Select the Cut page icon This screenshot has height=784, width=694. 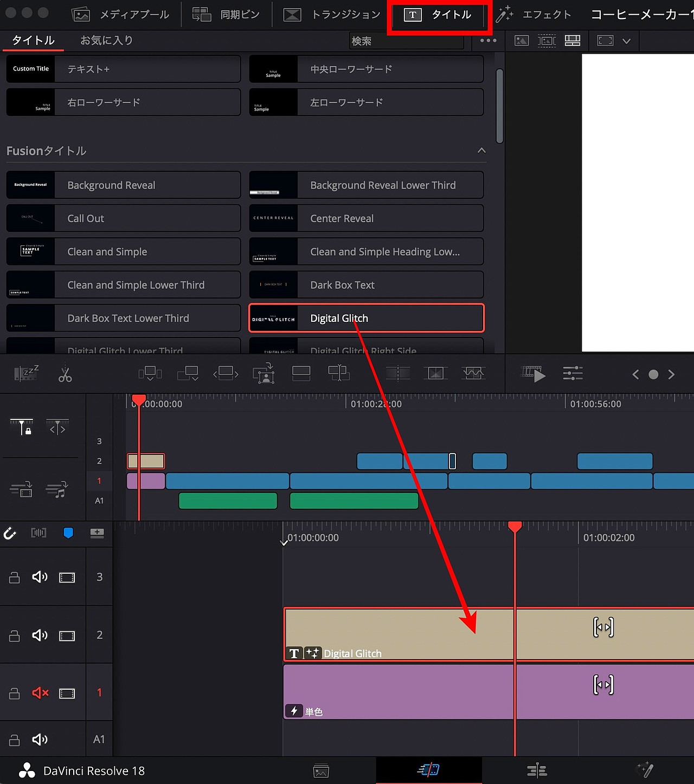428,770
